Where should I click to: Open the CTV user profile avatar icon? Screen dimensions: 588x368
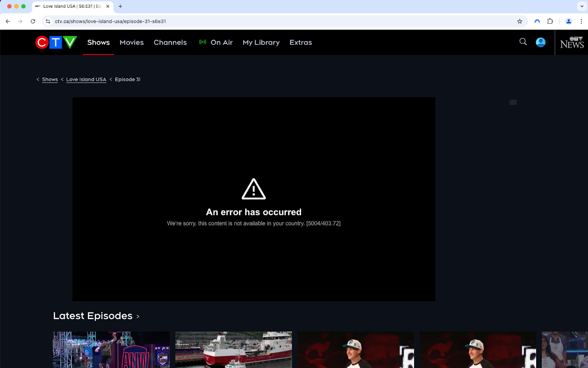coord(541,42)
